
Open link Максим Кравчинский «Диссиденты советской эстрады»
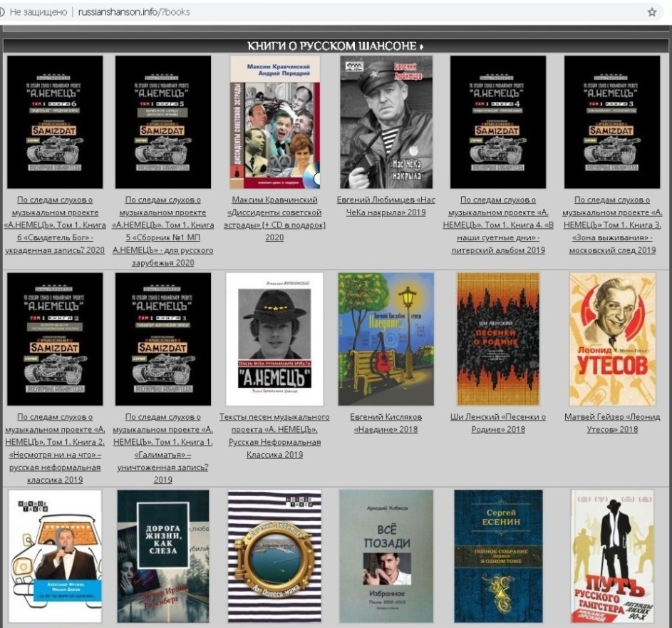click(x=274, y=219)
